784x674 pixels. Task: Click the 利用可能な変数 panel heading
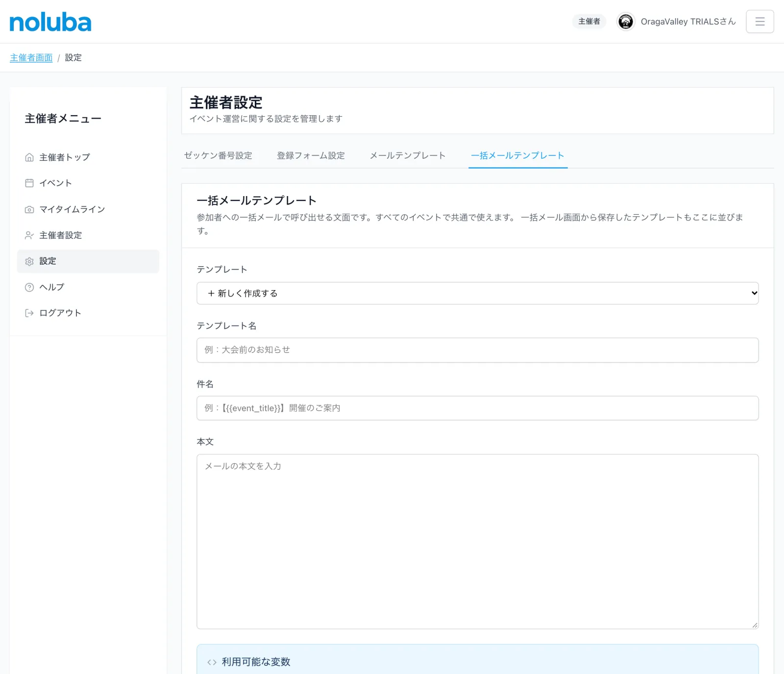coord(256,662)
